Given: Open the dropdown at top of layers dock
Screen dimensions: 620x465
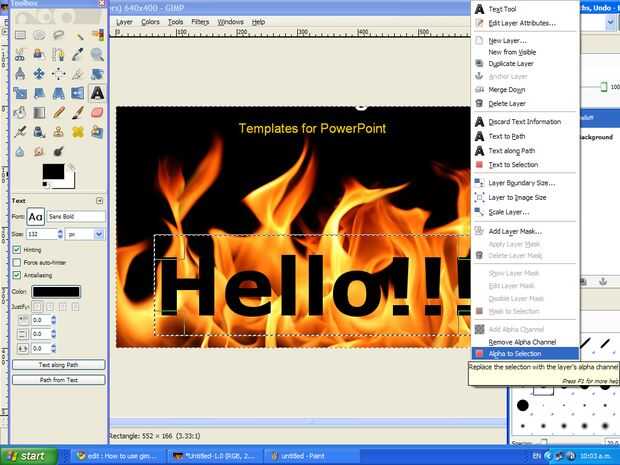Looking at the screenshot, I should [610, 23].
